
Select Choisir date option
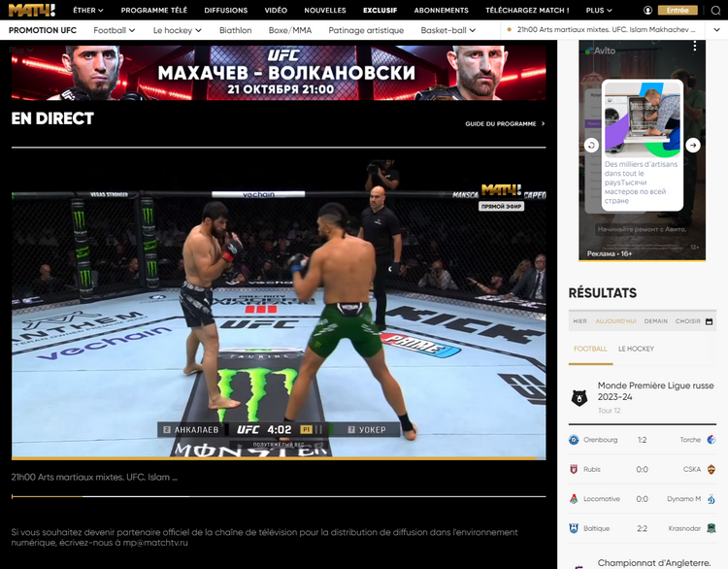pos(688,321)
